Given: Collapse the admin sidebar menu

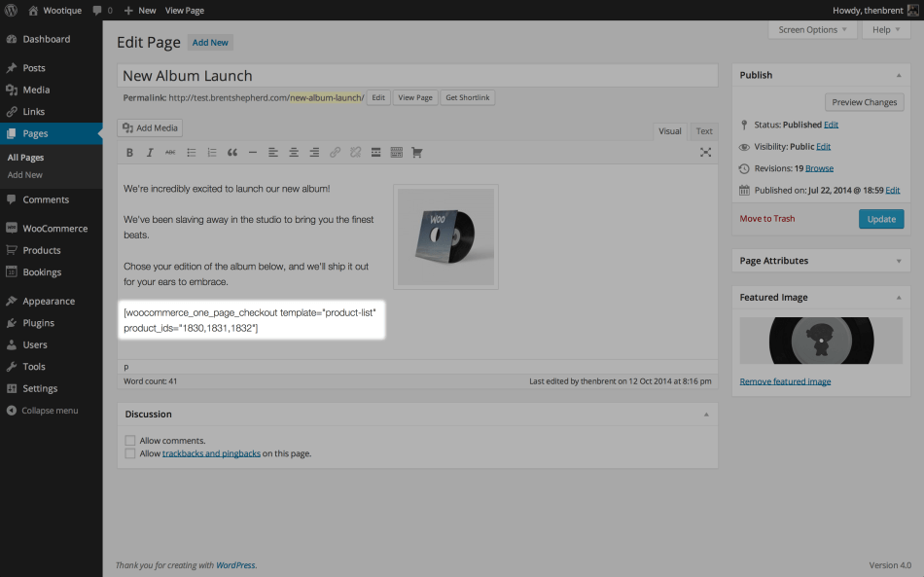Looking at the screenshot, I should click(x=43, y=411).
